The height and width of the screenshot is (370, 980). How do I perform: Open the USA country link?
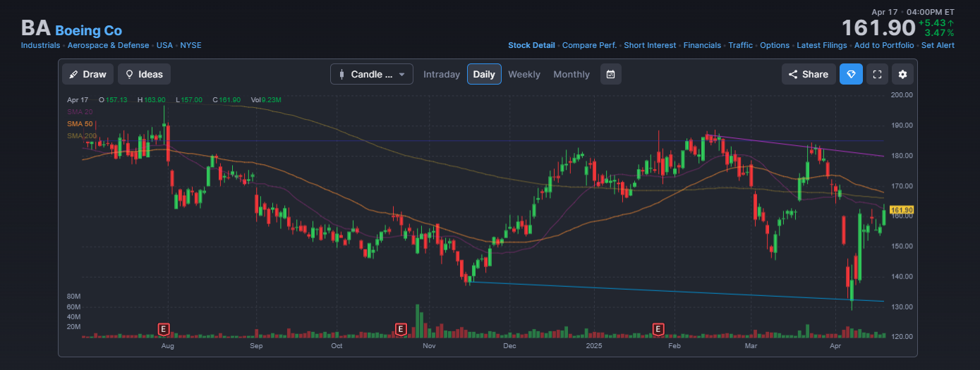tap(164, 45)
